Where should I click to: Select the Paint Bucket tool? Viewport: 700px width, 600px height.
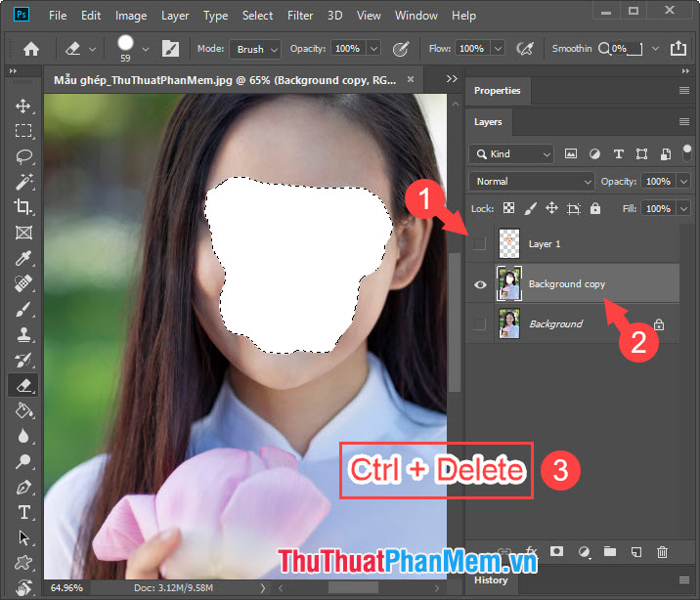click(23, 410)
